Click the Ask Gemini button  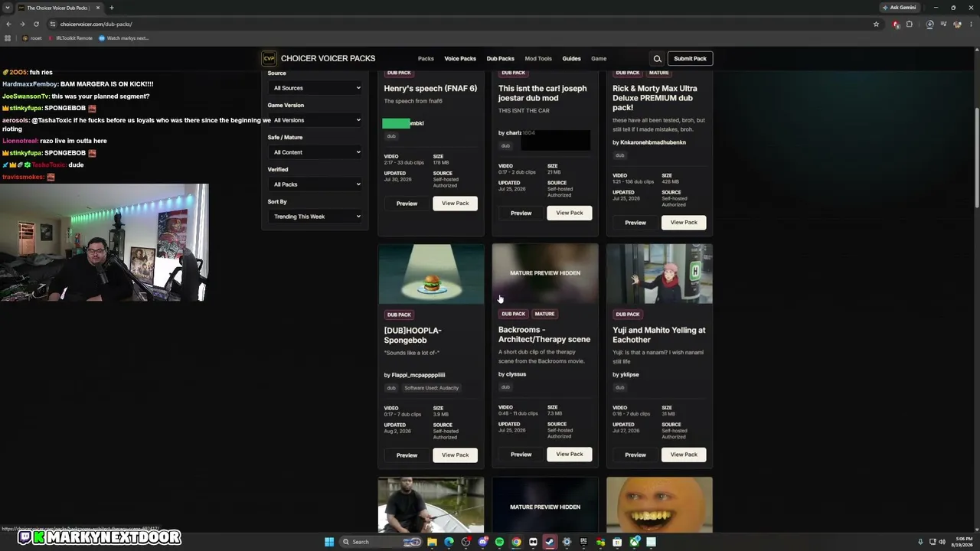click(899, 8)
